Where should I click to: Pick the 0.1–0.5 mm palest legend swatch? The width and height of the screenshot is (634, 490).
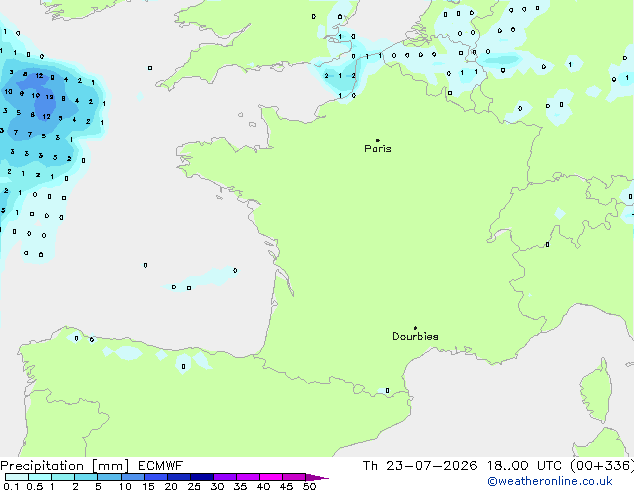(17, 477)
